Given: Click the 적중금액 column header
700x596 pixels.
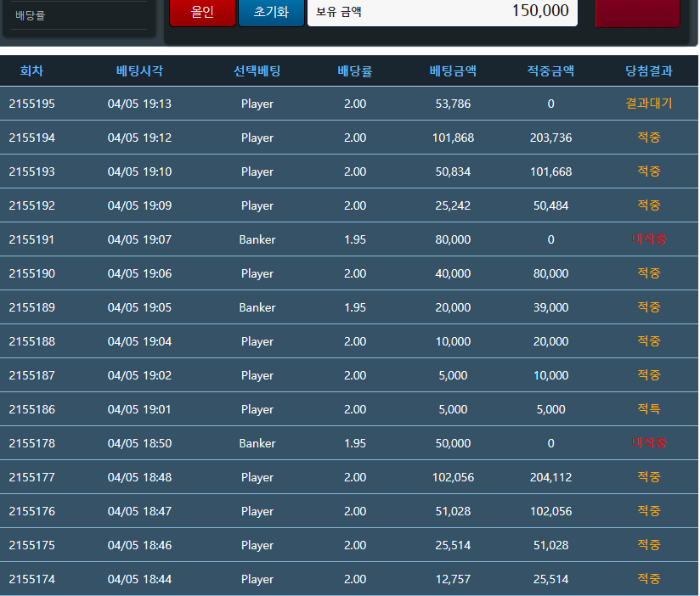Looking at the screenshot, I should tap(550, 71).
